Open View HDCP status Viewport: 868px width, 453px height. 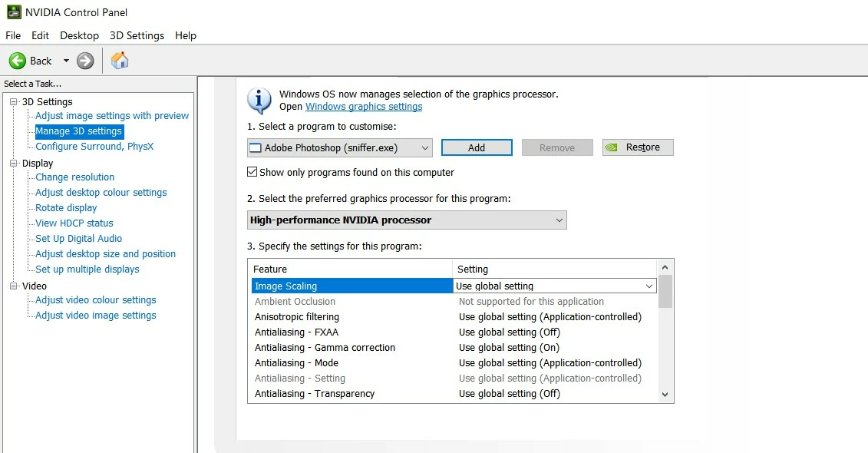coord(74,223)
